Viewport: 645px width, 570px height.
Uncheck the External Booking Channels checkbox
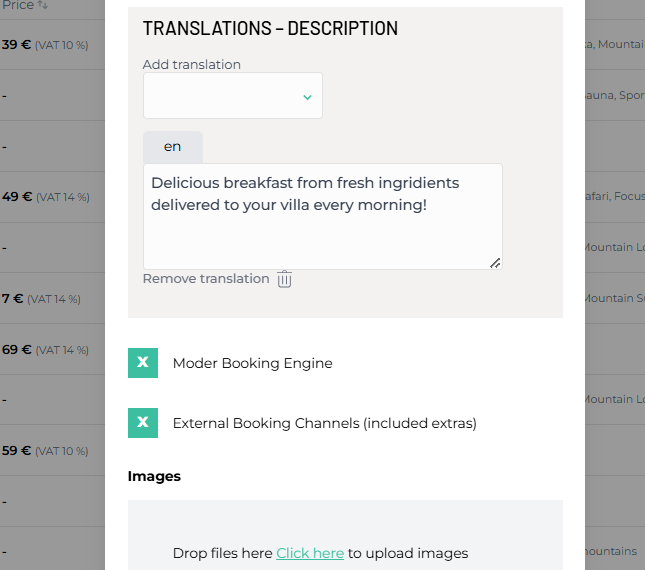[x=143, y=423]
